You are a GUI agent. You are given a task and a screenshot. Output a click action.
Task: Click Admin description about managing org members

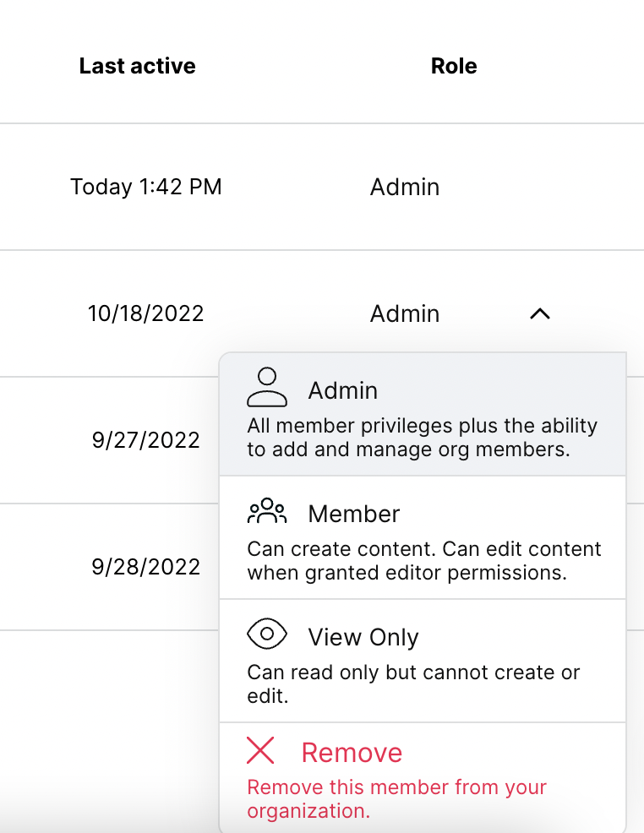point(423,438)
